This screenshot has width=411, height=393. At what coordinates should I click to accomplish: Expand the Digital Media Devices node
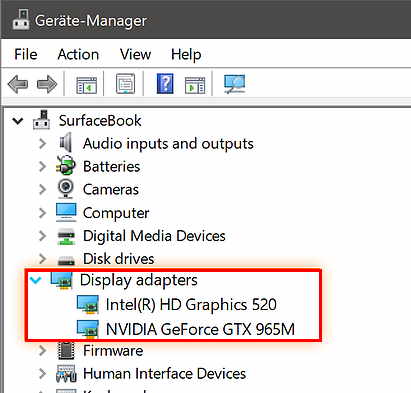point(42,236)
